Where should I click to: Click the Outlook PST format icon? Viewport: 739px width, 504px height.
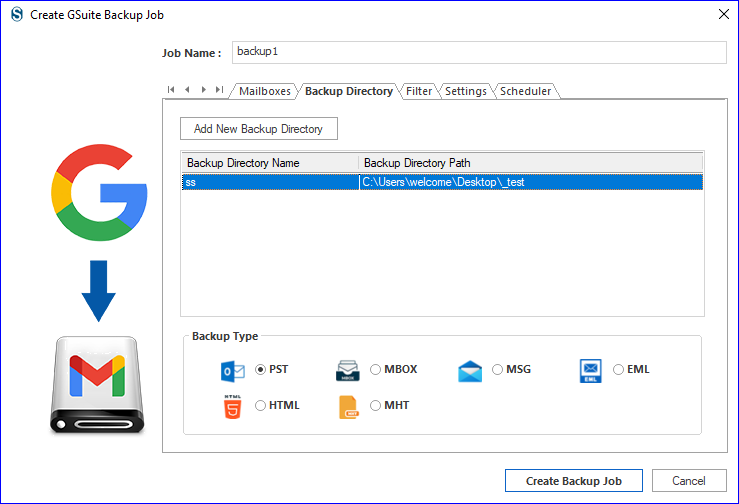coord(232,371)
